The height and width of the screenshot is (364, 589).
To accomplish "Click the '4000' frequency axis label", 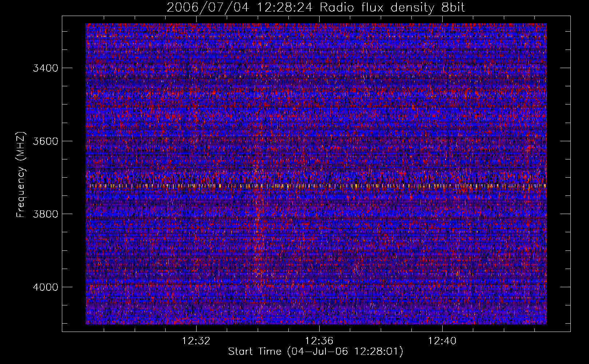I will (46, 287).
